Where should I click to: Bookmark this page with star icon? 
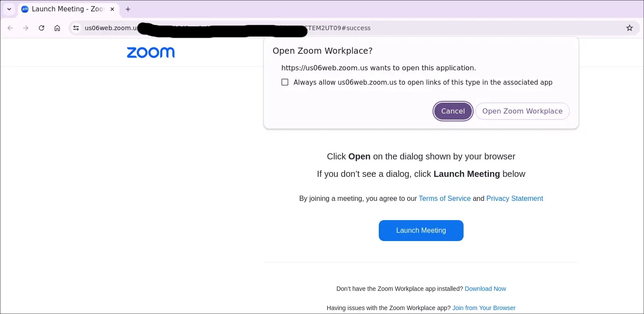[x=629, y=28]
